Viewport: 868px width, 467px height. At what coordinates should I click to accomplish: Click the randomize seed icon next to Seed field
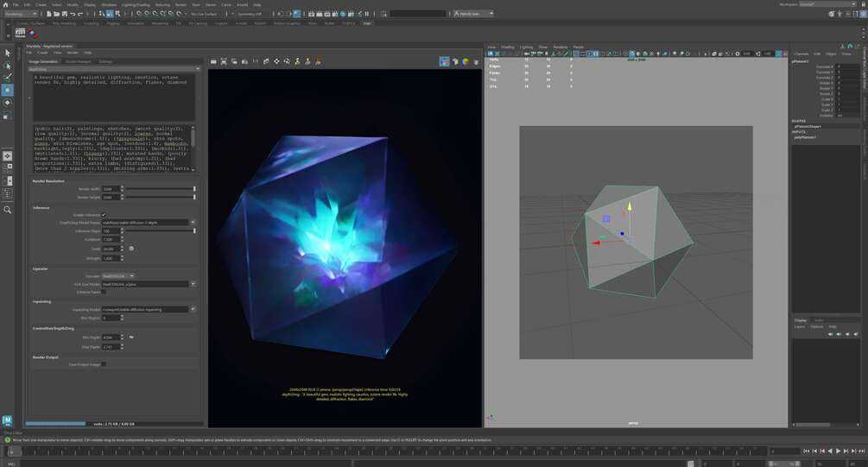(131, 249)
